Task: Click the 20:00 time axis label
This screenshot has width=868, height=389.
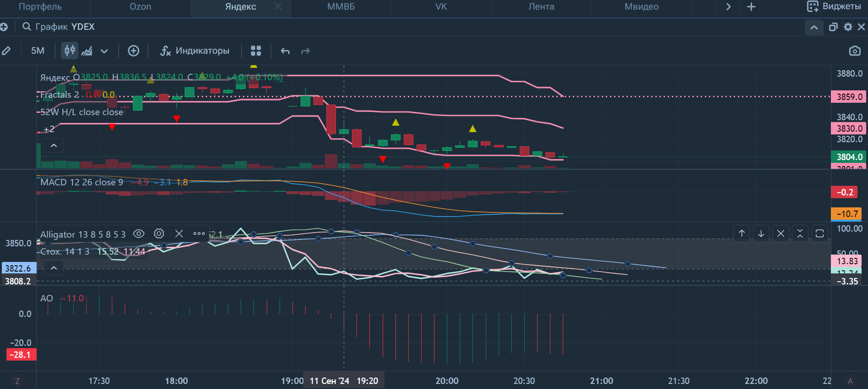Action: pos(447,381)
